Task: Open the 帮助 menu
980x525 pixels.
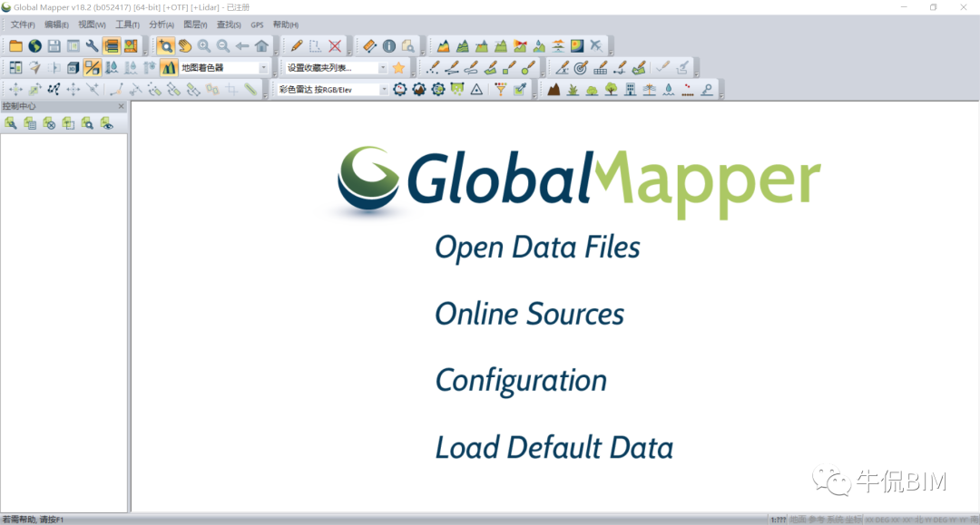Action: [x=286, y=24]
